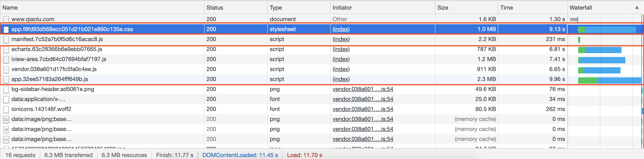This screenshot has width=644, height=159.
Task: Click file icon of app.32ee57183a264fff649b.js
Action: [x=6, y=79]
